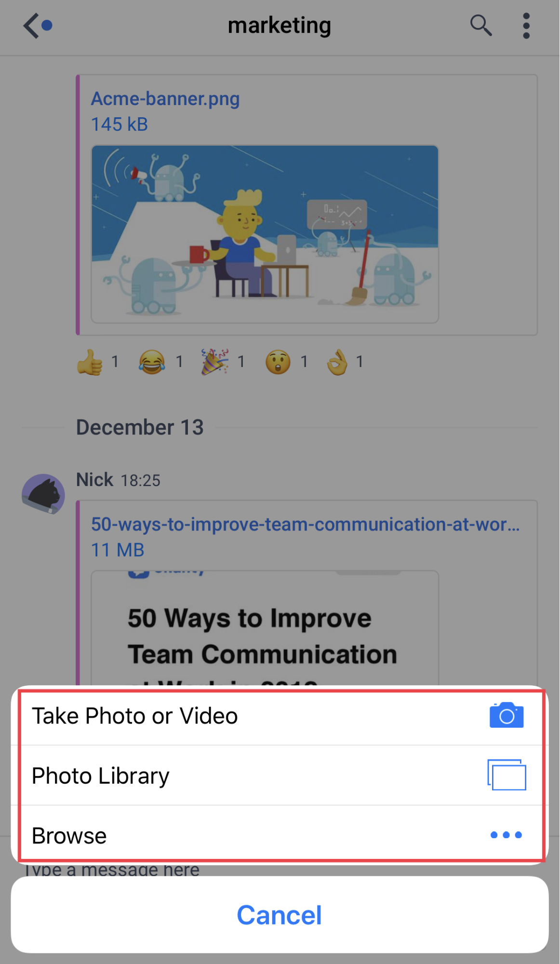Open the three-dot more options menu
Screen dimensions: 560x964
coord(526,26)
